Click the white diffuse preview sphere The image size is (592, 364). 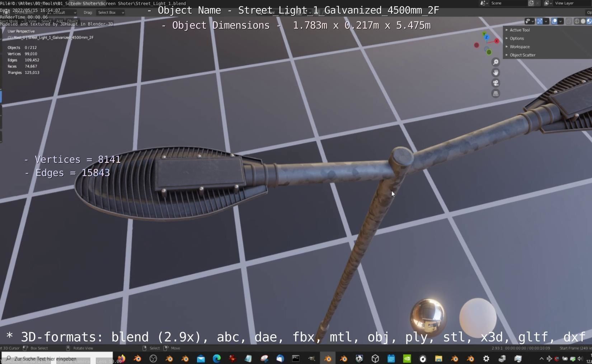coord(478,317)
